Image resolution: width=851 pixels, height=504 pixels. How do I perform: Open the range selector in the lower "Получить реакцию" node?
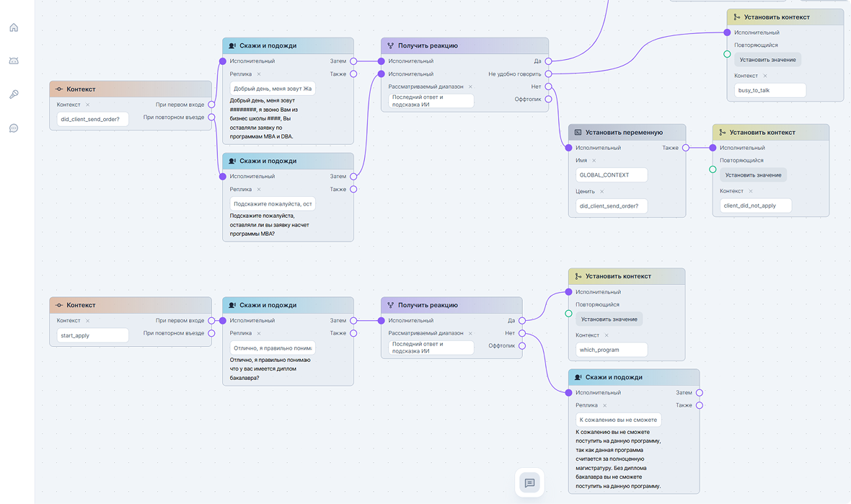point(431,348)
